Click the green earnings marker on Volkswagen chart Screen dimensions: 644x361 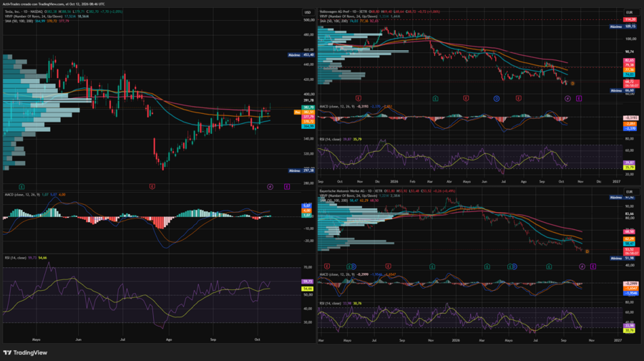click(x=435, y=99)
